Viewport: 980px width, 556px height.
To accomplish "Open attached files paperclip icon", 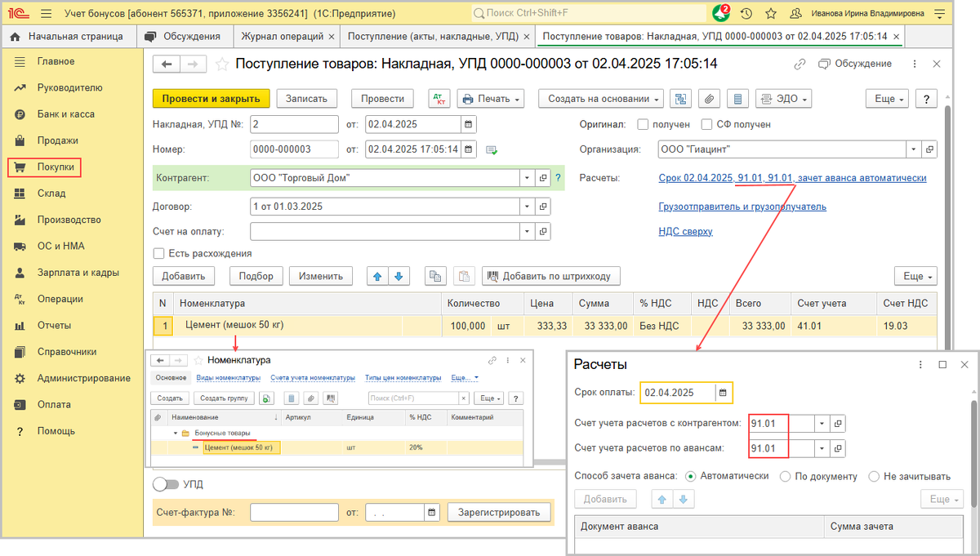I will 710,99.
